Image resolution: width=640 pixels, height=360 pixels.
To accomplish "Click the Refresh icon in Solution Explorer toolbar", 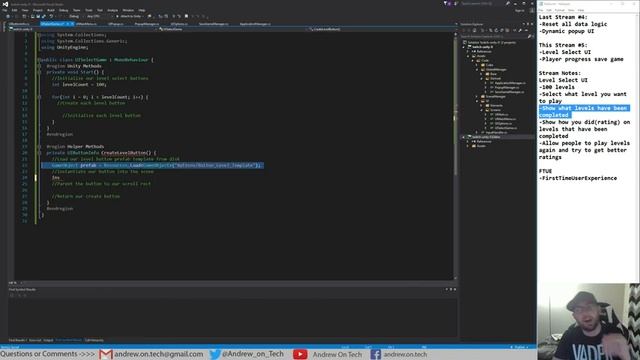I will click(x=496, y=30).
